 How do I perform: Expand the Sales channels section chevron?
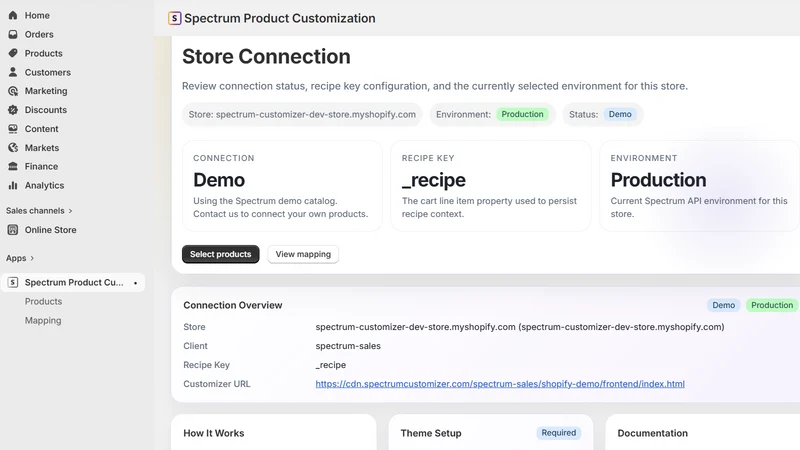click(70, 211)
